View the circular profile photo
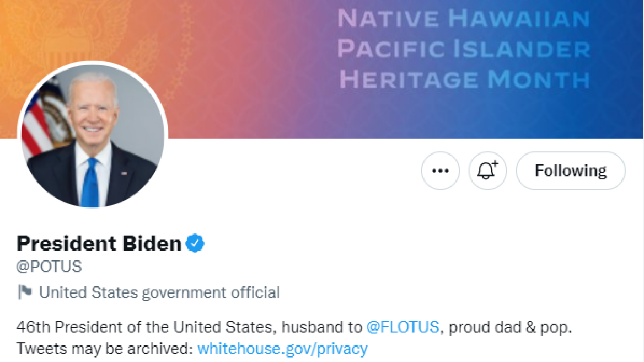 coord(92,135)
